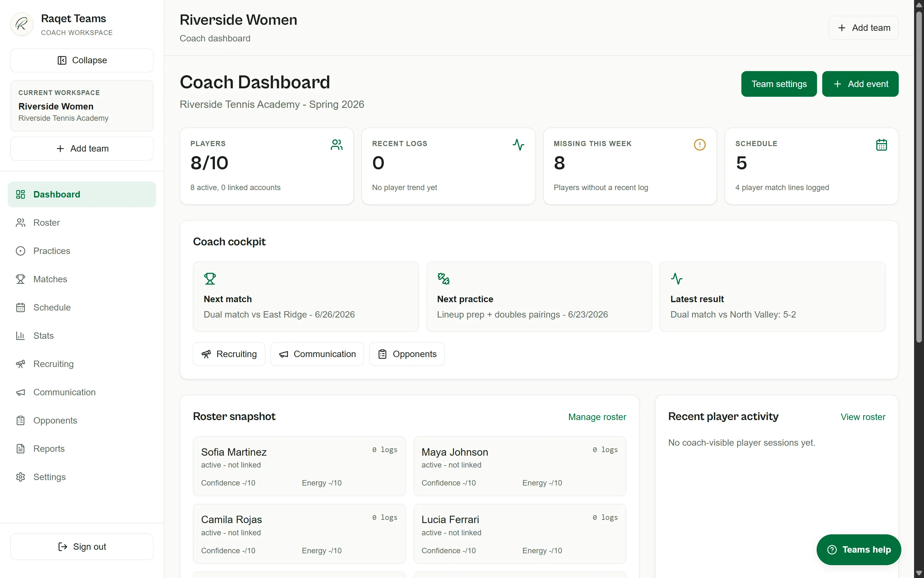Click the warning icon on Missing This Week card
Image resolution: width=924 pixels, height=578 pixels.
coord(699,145)
